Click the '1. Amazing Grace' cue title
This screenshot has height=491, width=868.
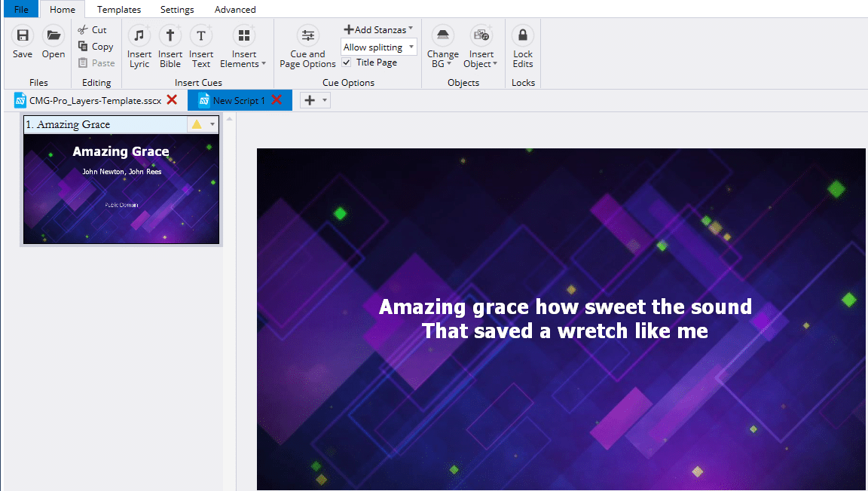[68, 124]
